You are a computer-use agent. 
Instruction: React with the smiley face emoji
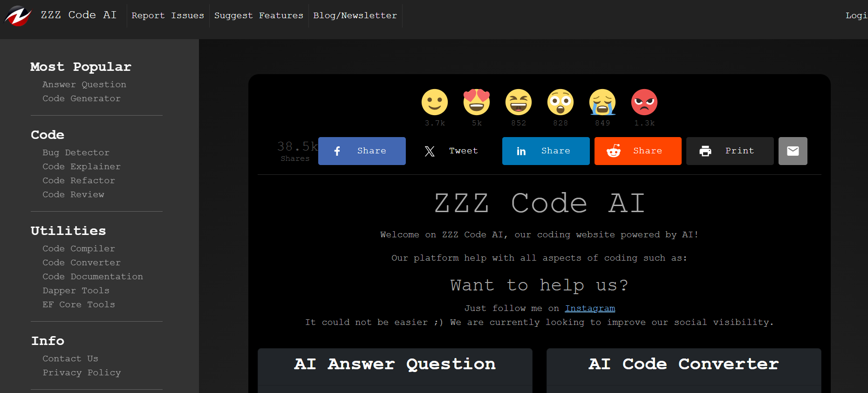pyautogui.click(x=434, y=102)
